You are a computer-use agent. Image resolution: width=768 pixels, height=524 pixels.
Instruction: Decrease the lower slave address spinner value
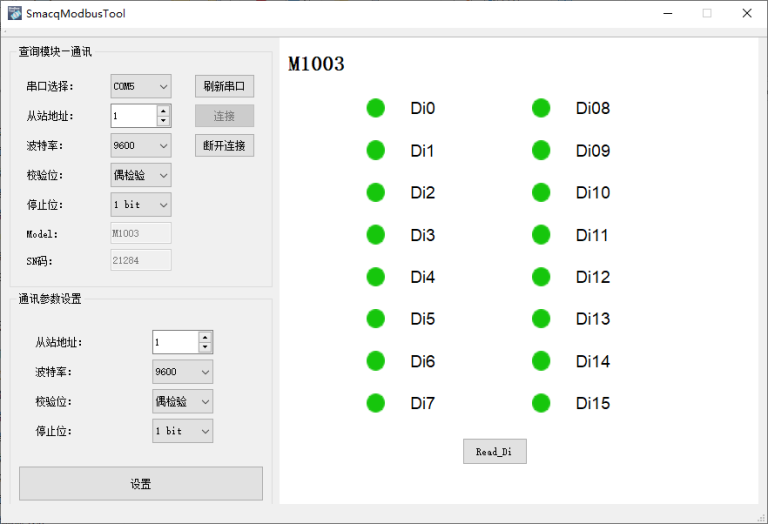(205, 347)
